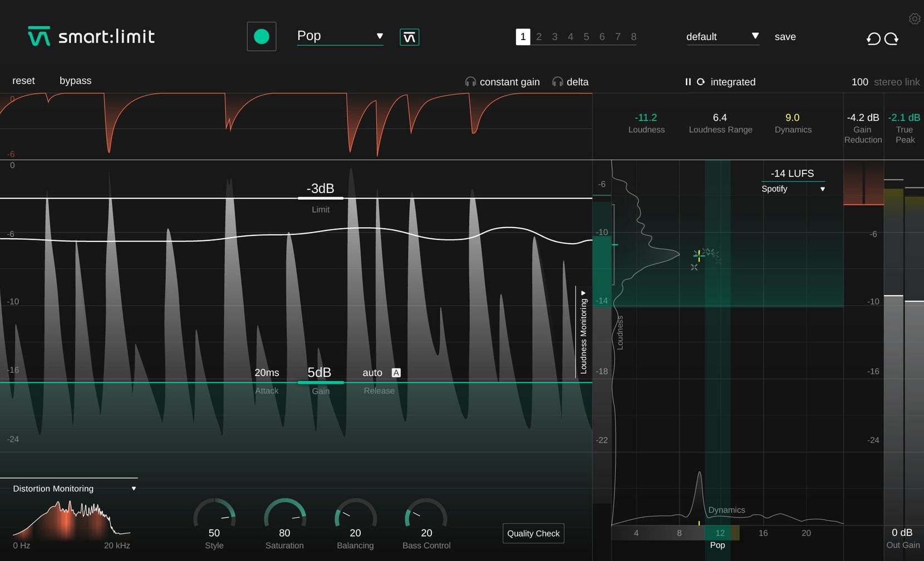Viewport: 924px width, 561px height.
Task: Toggle auto release mode with the A button
Action: pyautogui.click(x=396, y=372)
